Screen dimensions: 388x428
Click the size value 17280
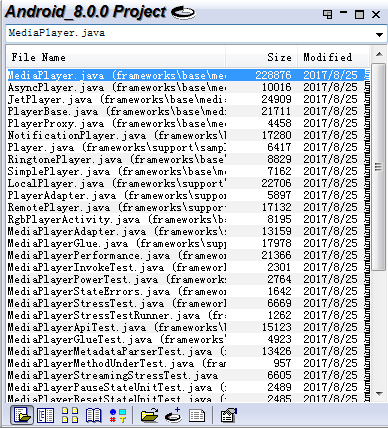pyautogui.click(x=277, y=135)
